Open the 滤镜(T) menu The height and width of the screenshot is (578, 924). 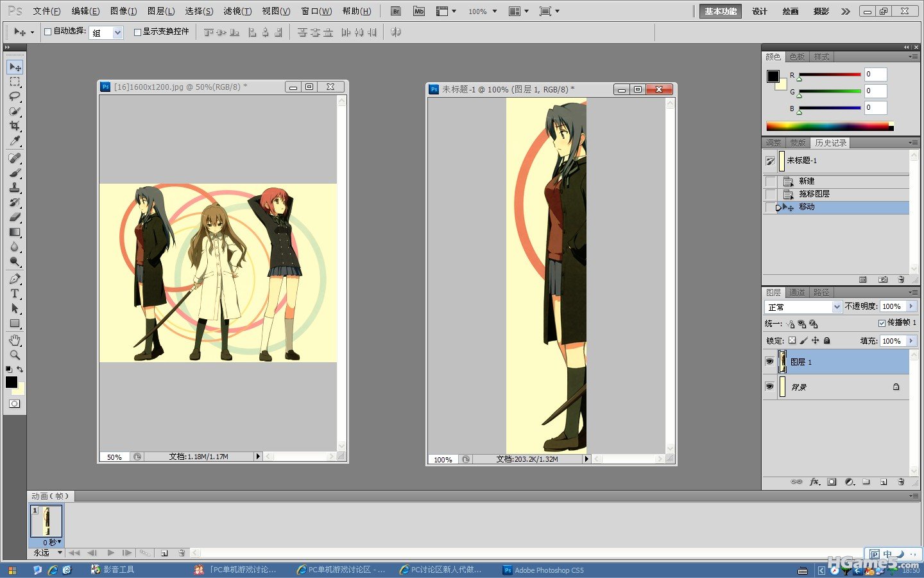coord(237,11)
